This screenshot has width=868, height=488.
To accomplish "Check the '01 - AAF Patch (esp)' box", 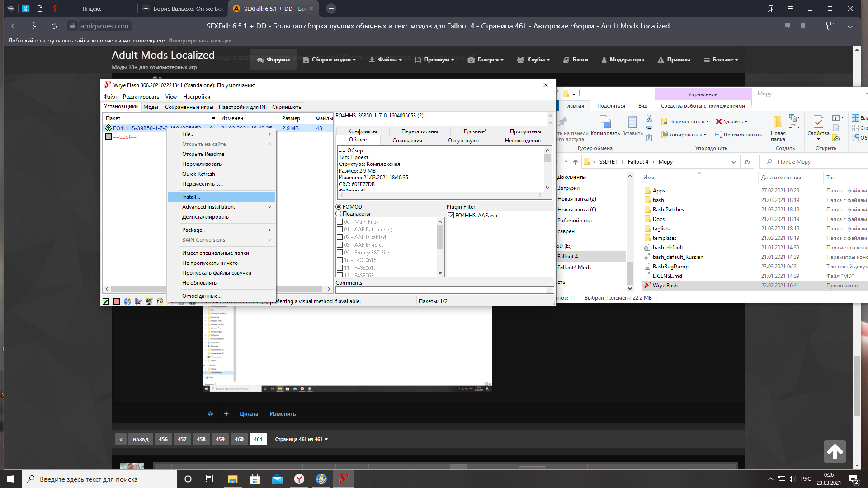I will pos(340,230).
